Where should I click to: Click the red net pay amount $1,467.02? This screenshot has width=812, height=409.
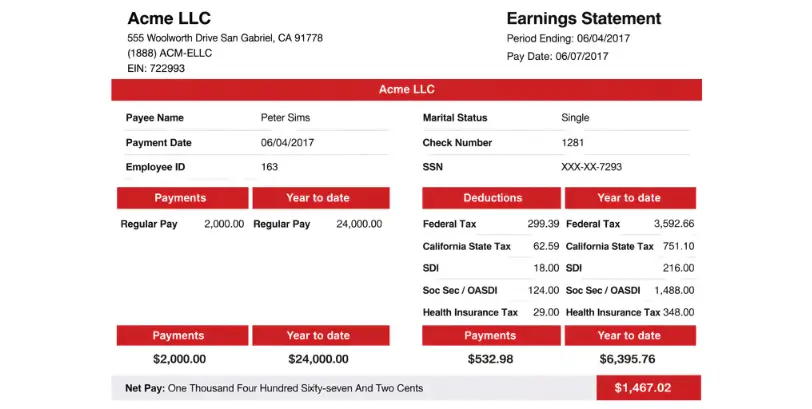coord(642,387)
